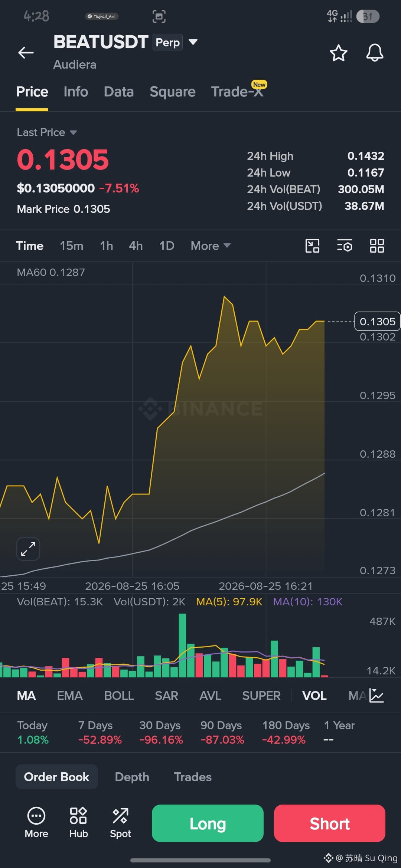This screenshot has height=868, width=401.
Task: Toggle the MA indicator
Action: (26, 696)
